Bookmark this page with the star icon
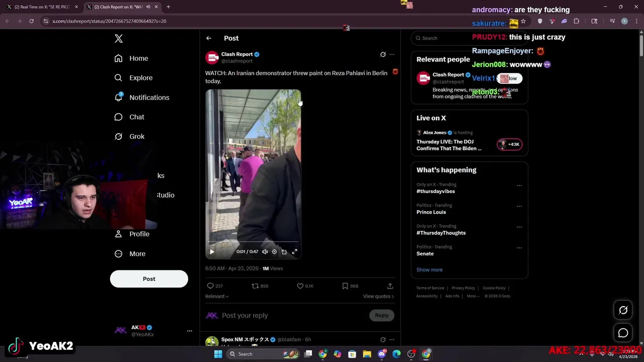 pyautogui.click(x=523, y=21)
